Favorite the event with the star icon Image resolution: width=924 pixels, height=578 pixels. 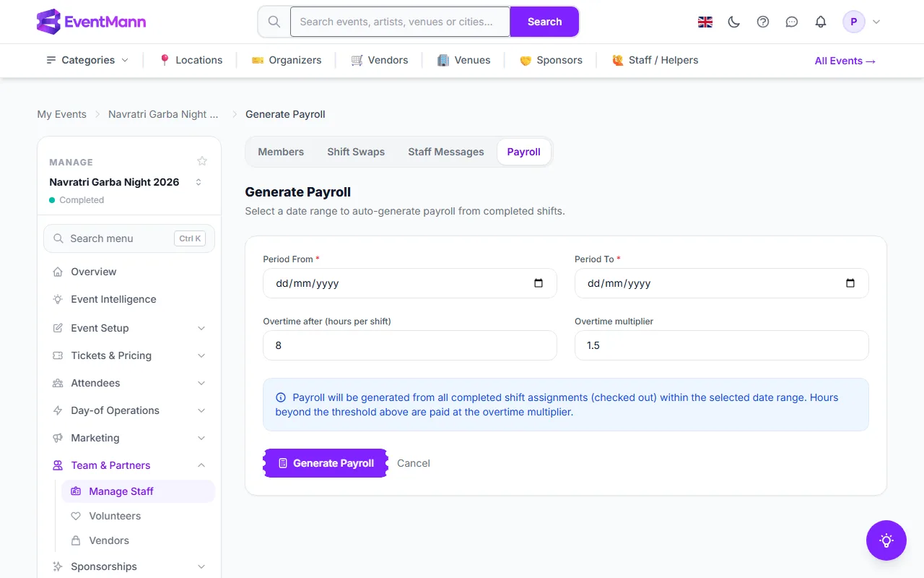pyautogui.click(x=202, y=161)
